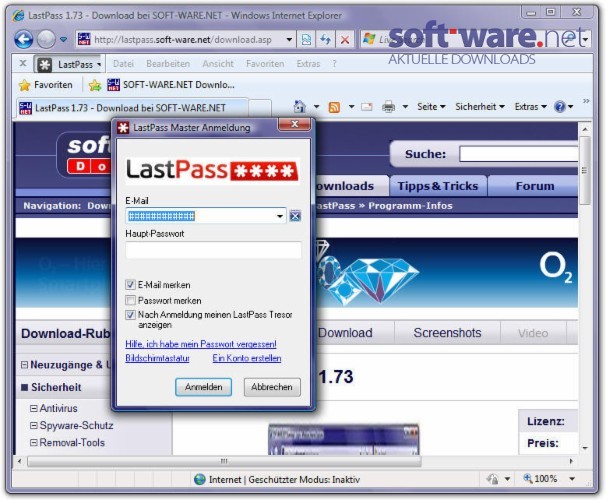
Task: Open the Favoriten menu in menu bar
Action: [x=265, y=64]
